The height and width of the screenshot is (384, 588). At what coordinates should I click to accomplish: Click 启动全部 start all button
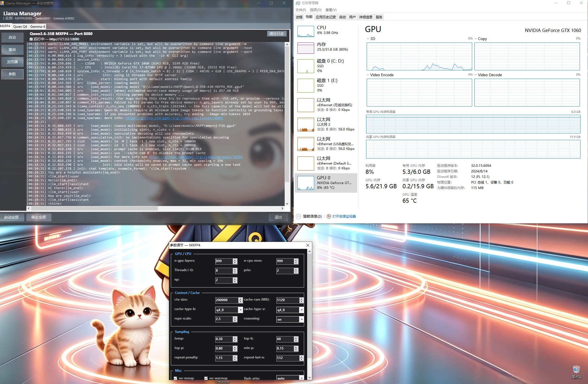(x=11, y=217)
